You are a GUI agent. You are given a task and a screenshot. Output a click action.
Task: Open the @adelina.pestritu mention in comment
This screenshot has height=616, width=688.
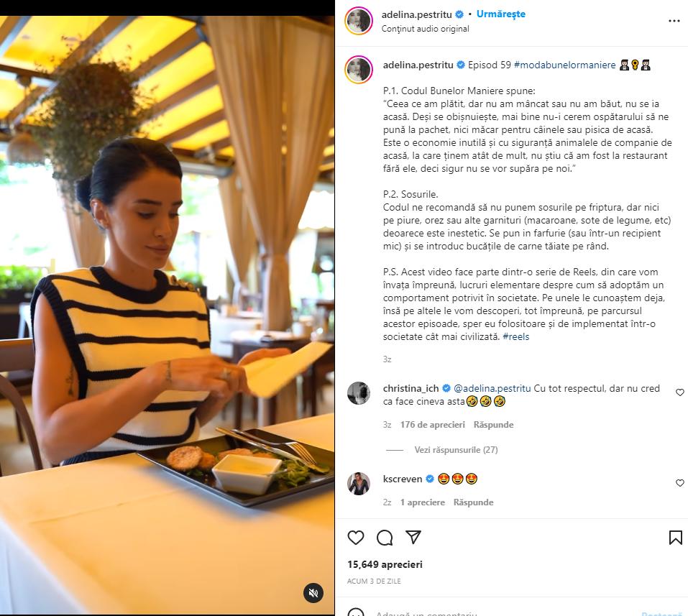pos(492,388)
